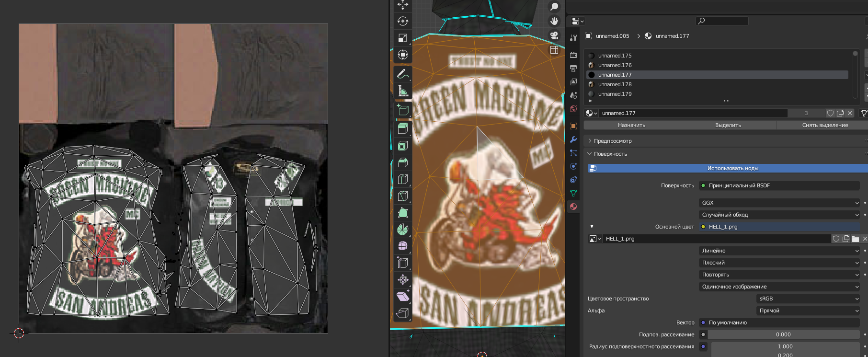Click the Подпов. рассеивание value slider

click(783, 334)
